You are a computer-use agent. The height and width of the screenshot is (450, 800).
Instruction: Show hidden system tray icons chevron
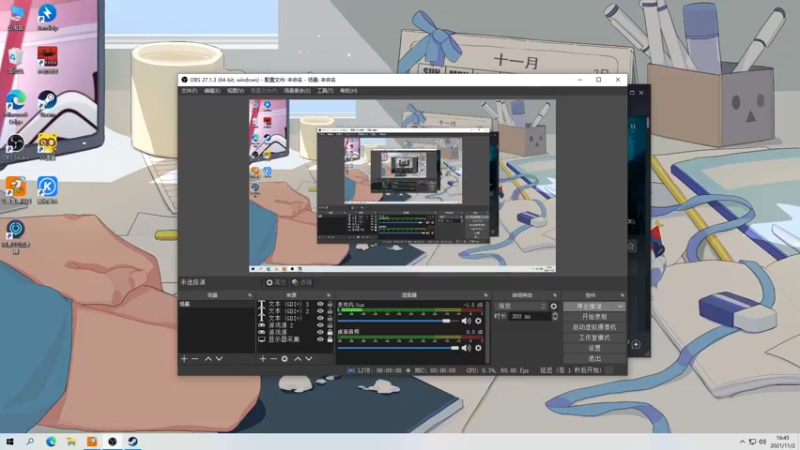742,442
